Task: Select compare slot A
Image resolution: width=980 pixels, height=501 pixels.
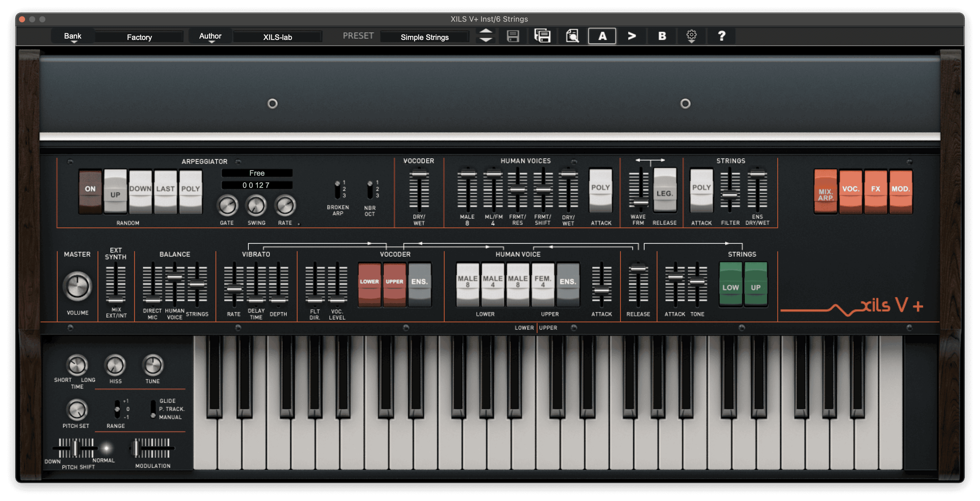Action: 602,36
